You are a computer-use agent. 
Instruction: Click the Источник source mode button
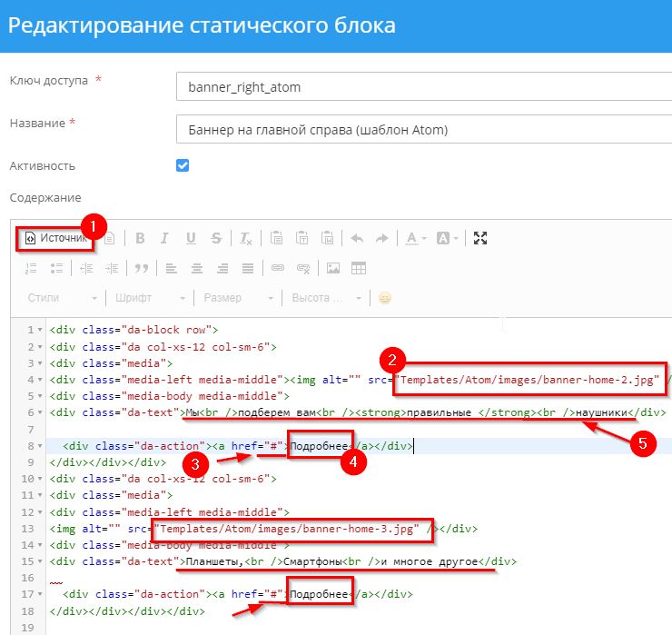pyautogui.click(x=54, y=238)
